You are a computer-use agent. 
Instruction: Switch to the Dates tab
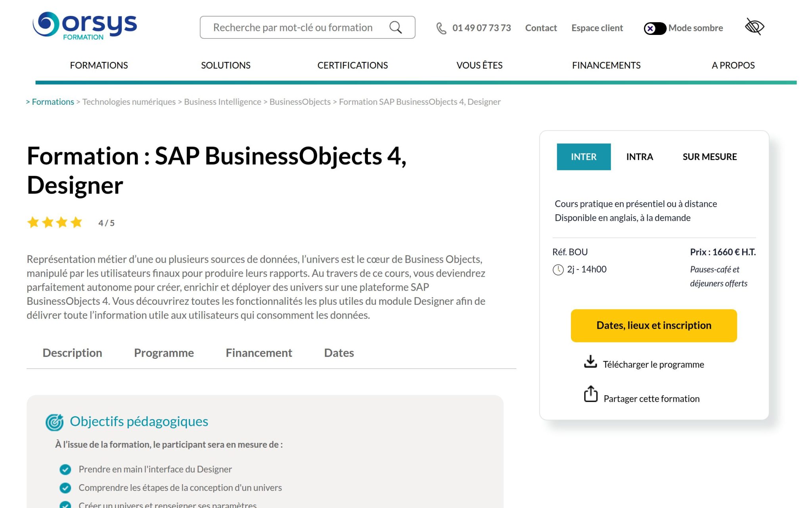coord(339,353)
